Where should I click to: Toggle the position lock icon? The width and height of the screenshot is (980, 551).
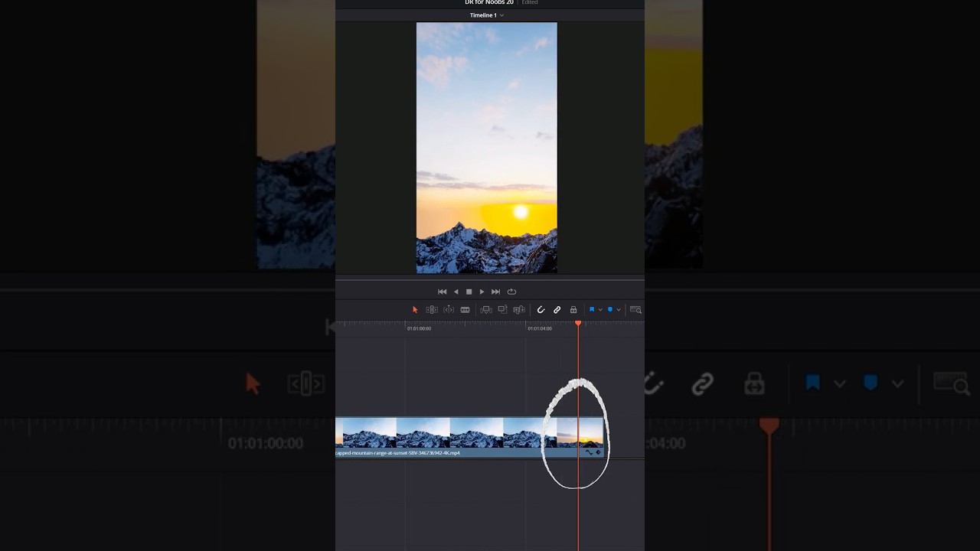coord(573,310)
